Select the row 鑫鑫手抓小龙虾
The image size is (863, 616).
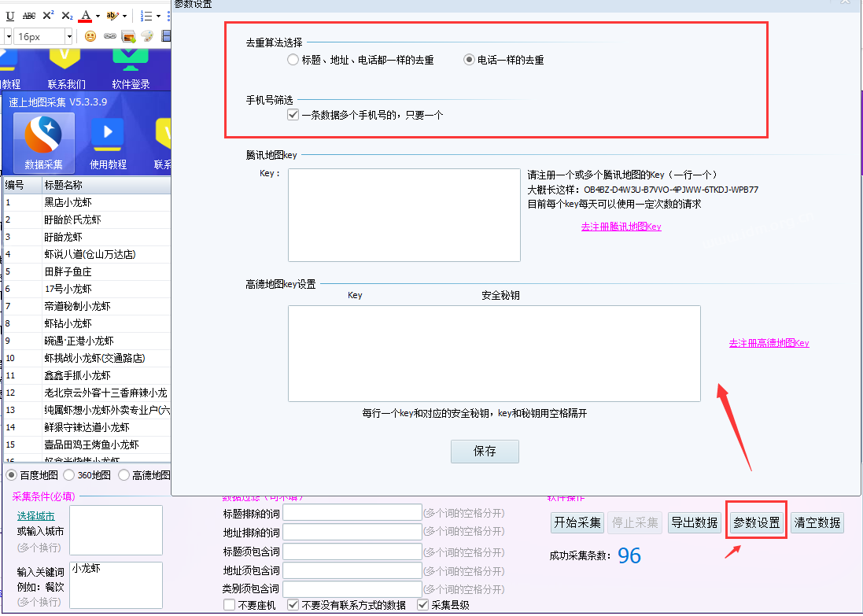coord(87,375)
